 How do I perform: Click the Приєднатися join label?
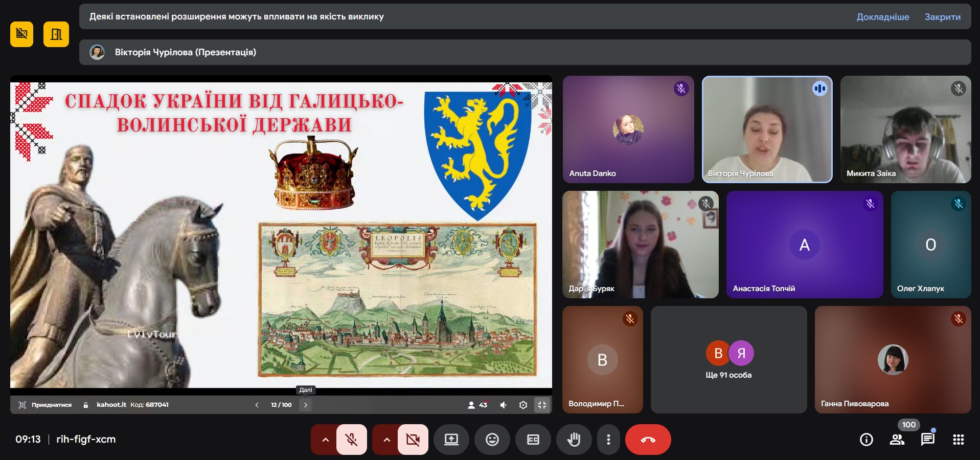coord(52,405)
